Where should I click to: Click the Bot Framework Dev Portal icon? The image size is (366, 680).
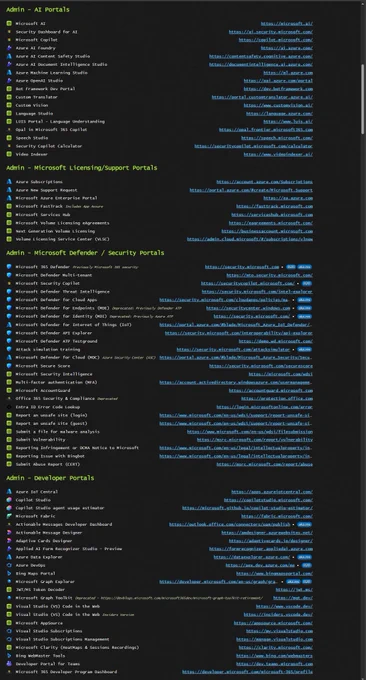pyautogui.click(x=9, y=89)
